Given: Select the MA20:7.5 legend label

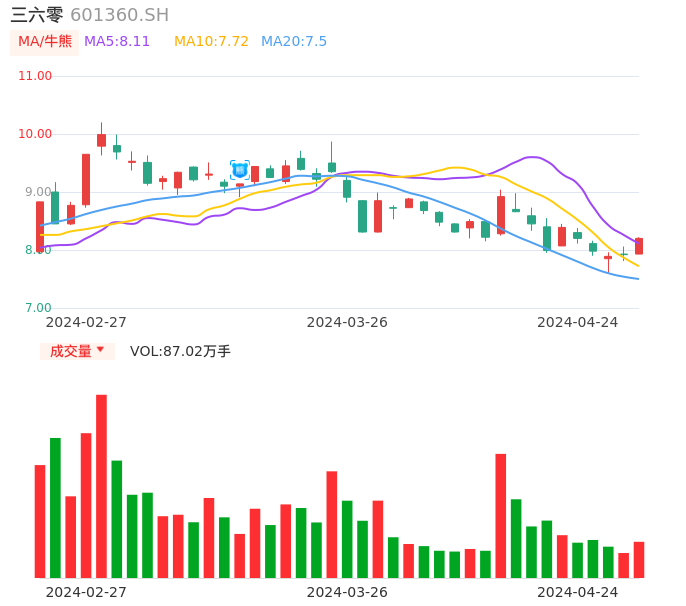Looking at the screenshot, I should 294,42.
